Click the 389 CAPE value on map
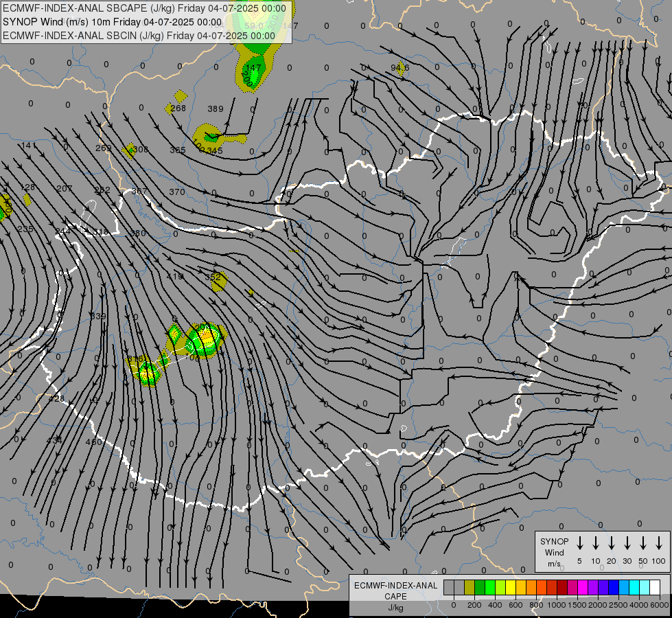The height and width of the screenshot is (618, 672). (x=216, y=109)
